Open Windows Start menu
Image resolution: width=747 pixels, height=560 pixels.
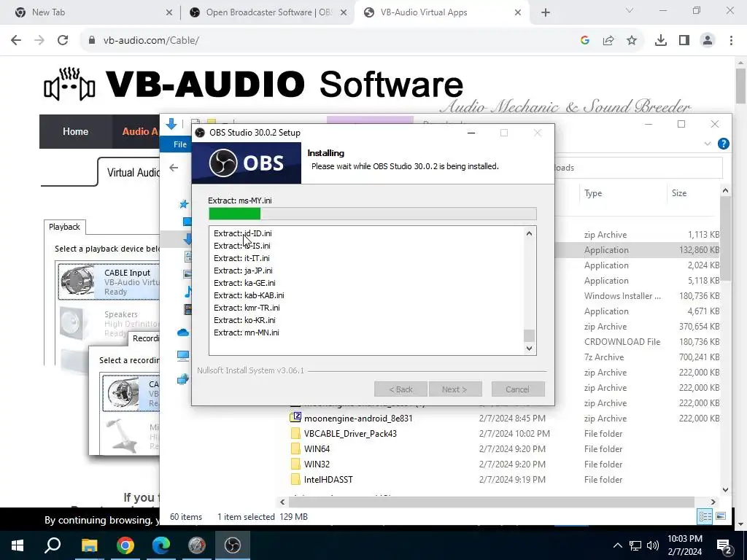pos(18,545)
